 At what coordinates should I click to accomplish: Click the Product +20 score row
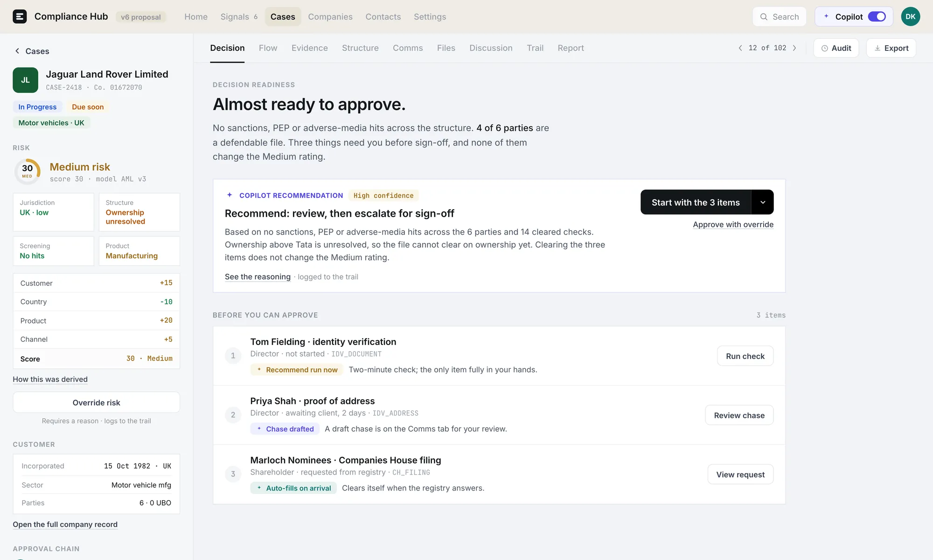coord(96,321)
